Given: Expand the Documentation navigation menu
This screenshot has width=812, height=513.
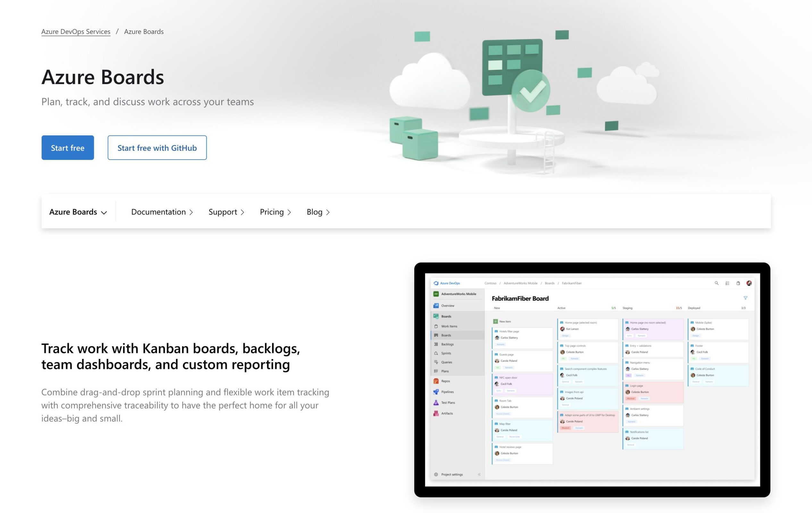Looking at the screenshot, I should [x=163, y=211].
